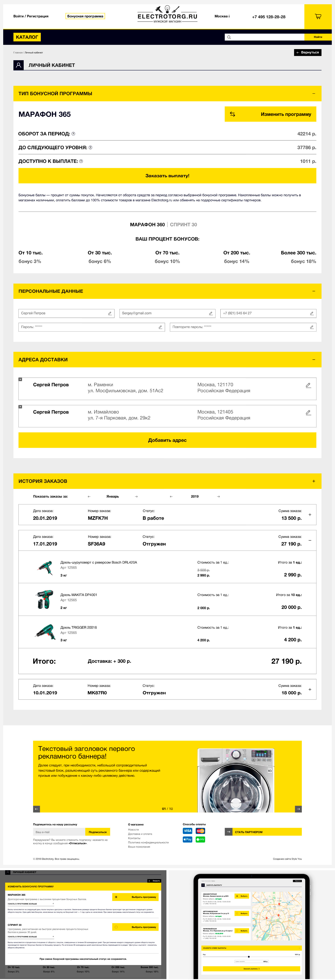Click the pencil in the Повторите пароль field

(x=312, y=327)
